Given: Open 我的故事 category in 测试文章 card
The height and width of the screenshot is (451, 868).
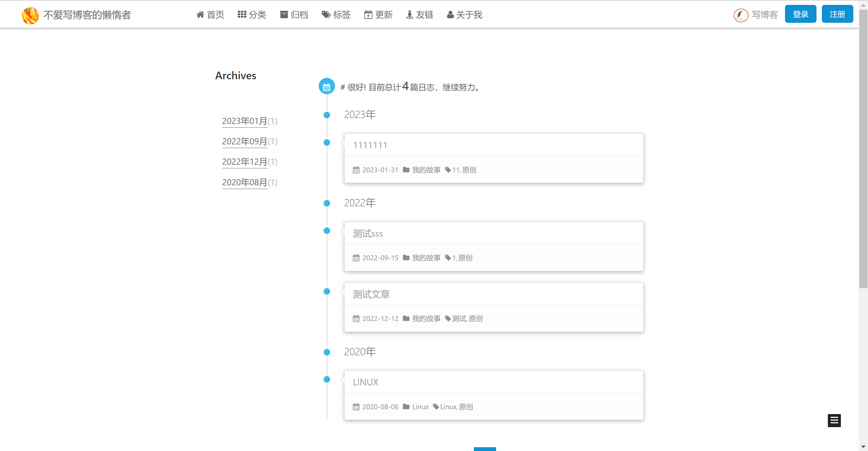Looking at the screenshot, I should (x=426, y=319).
